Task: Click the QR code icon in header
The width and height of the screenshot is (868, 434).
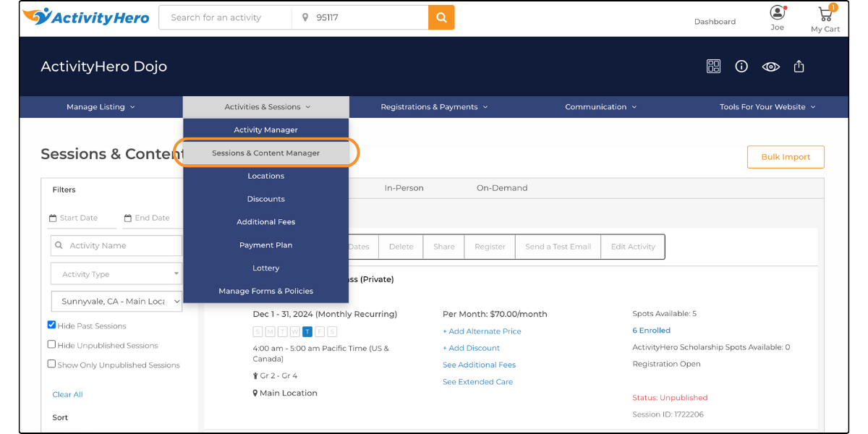Action: click(x=713, y=67)
